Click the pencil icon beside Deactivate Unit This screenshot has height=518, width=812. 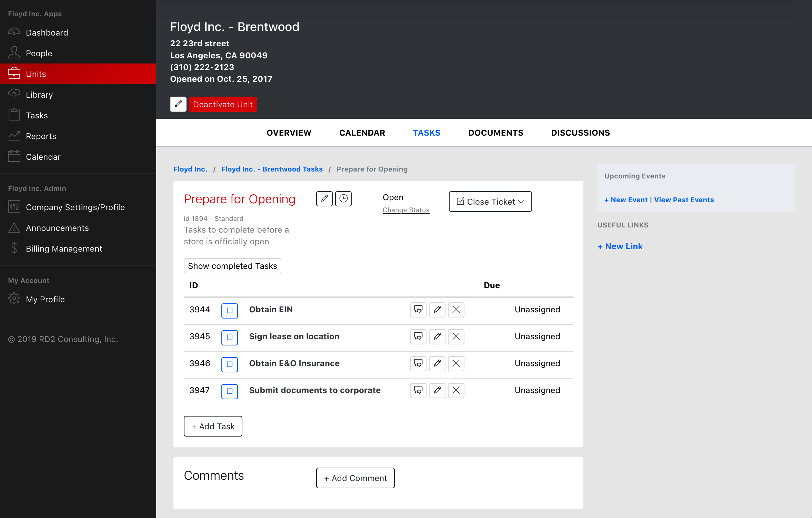[x=178, y=104]
